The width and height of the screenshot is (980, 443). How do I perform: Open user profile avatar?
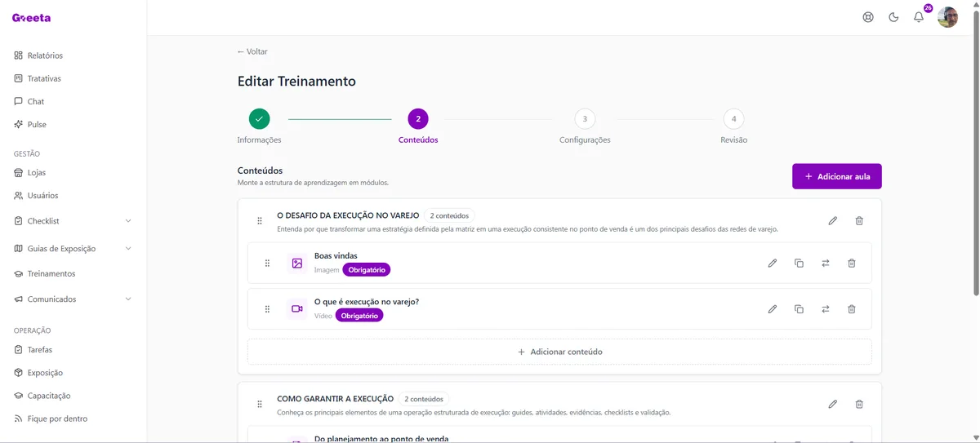(x=948, y=17)
